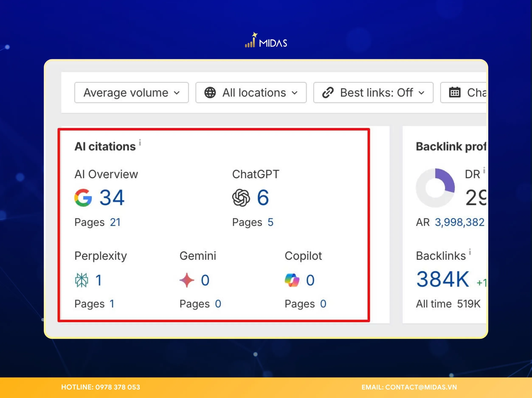This screenshot has width=532, height=398.
Task: Open AI Overview citations count 34
Action: coord(112,198)
